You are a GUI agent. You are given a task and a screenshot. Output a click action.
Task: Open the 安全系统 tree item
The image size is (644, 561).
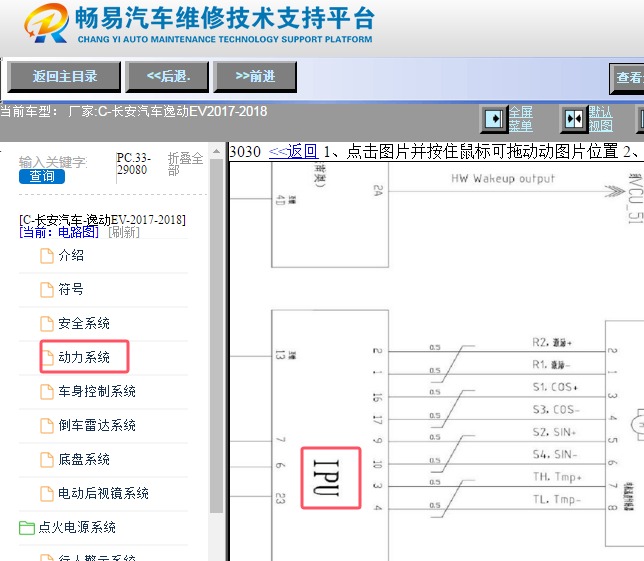pyautogui.click(x=84, y=324)
